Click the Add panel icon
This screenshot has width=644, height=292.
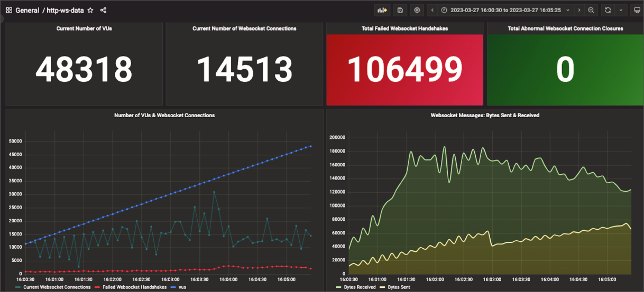[x=382, y=10]
